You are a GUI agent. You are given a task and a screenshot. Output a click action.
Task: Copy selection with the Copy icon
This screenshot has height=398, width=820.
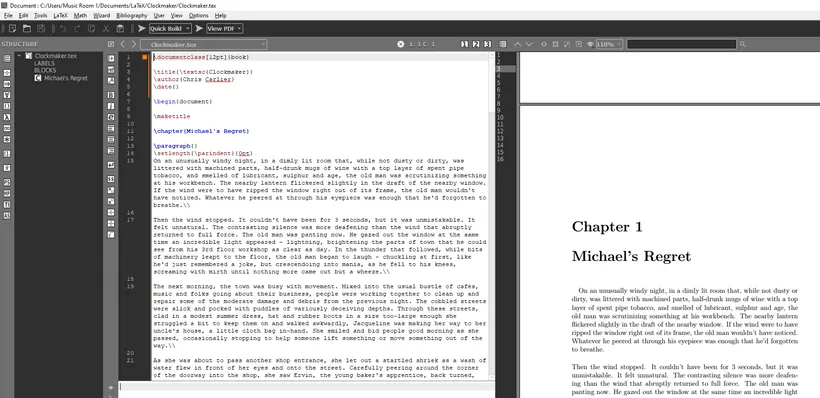coord(92,28)
